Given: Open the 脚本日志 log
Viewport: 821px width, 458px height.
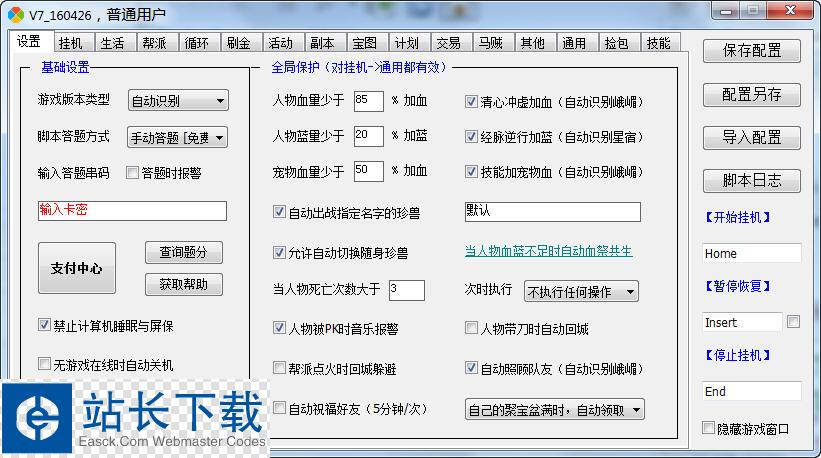Looking at the screenshot, I should (752, 181).
